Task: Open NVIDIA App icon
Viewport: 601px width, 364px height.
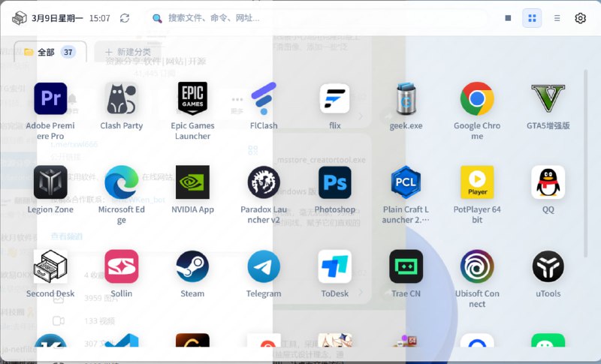Action: click(x=192, y=182)
